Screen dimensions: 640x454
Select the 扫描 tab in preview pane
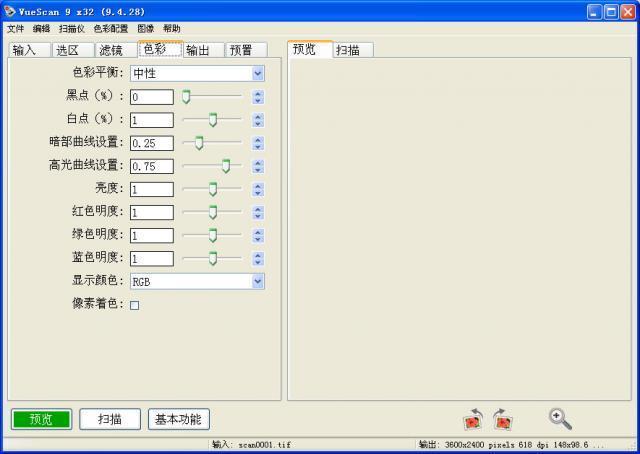[348, 50]
